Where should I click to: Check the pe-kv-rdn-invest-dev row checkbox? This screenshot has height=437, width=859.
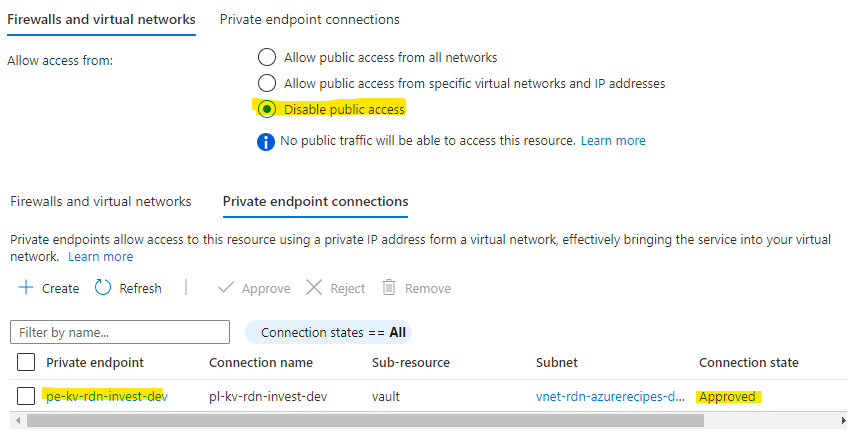(27, 396)
